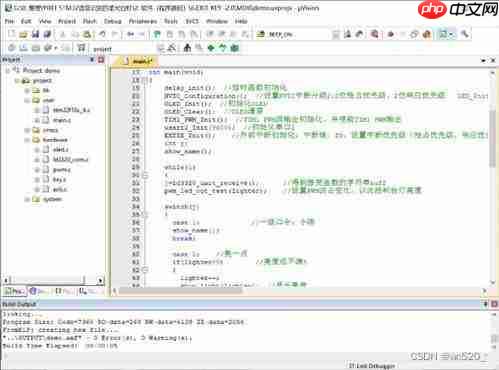The height and width of the screenshot is (370, 499).
Task: Open the Debug menu
Action: pyautogui.click(x=112, y=21)
